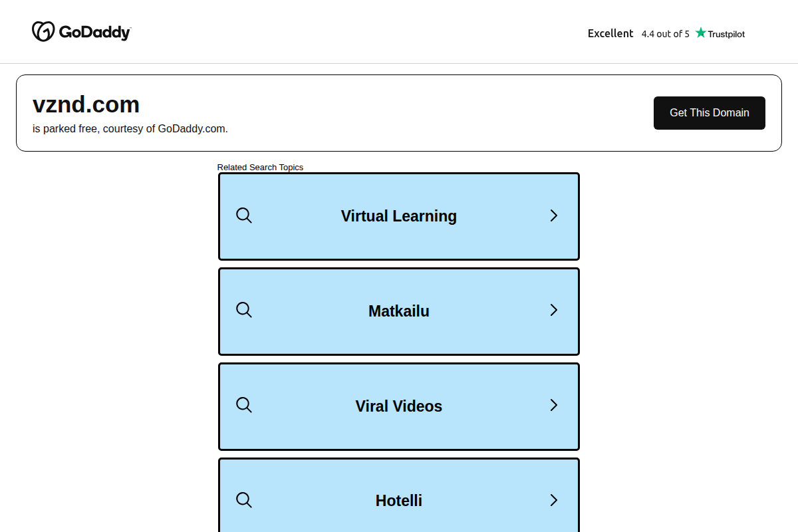
Task: Open the Matkailu search topic
Action: [x=399, y=311]
